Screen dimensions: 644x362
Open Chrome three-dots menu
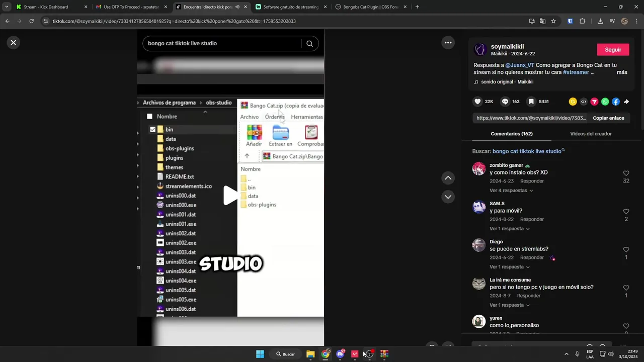coord(637,21)
